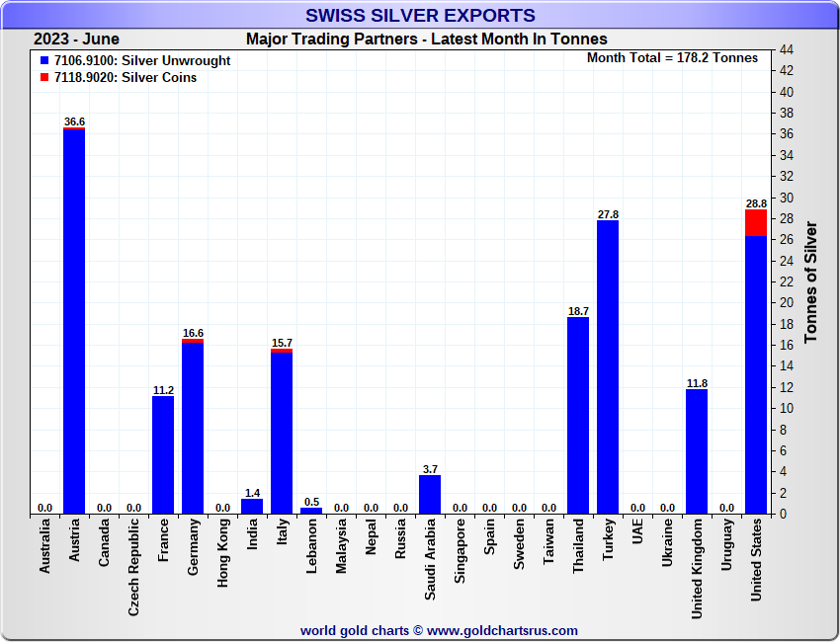
Task: Click the Singapore axis label
Action: 460,551
